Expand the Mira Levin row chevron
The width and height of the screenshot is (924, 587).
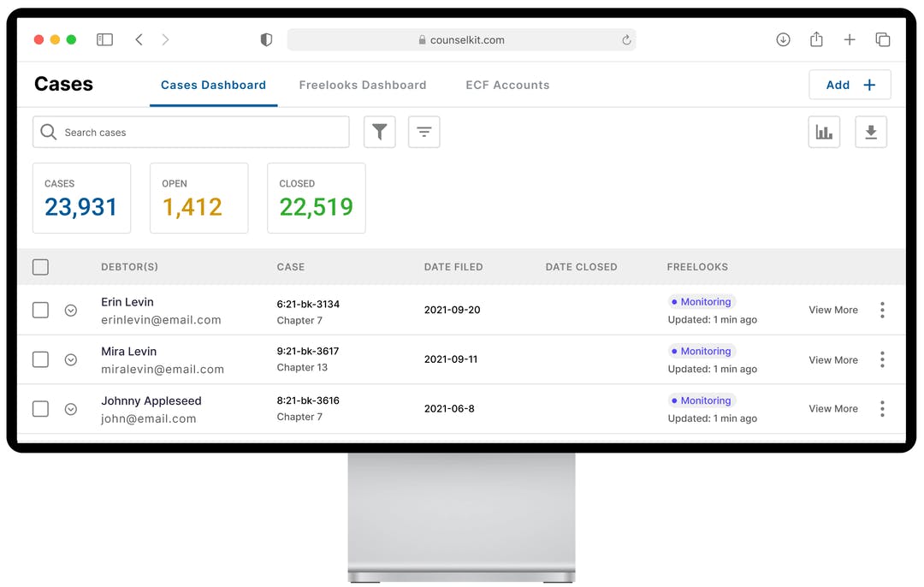pos(71,359)
